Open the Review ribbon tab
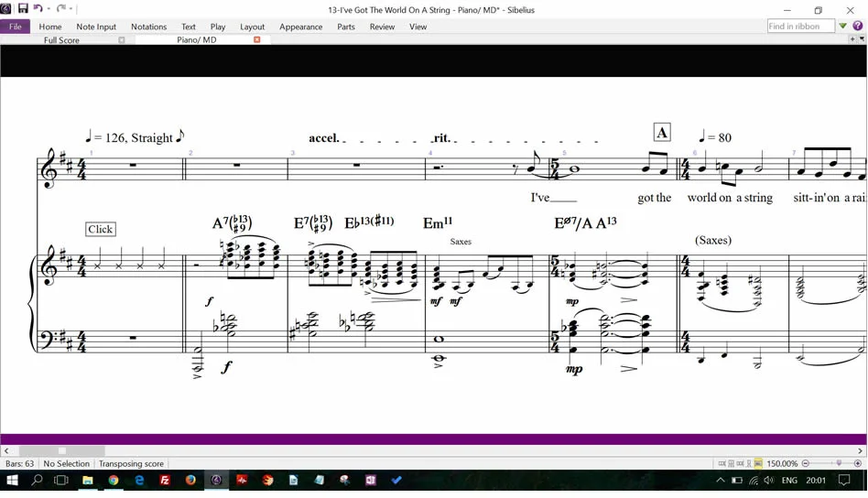This screenshot has width=868, height=498. click(x=382, y=27)
